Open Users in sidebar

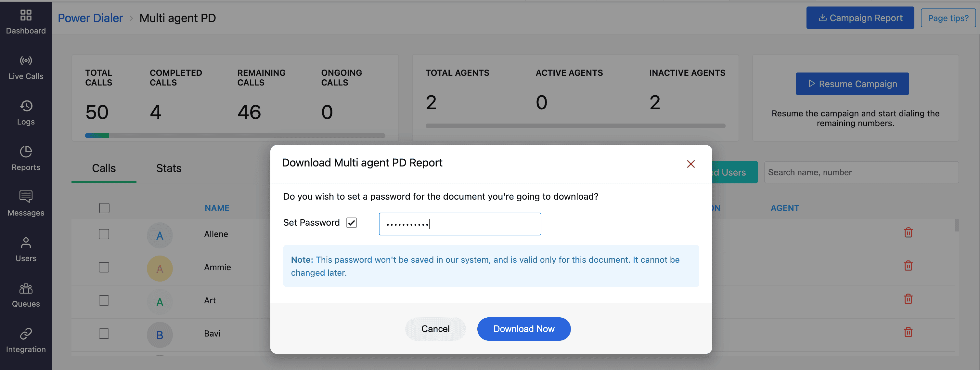click(25, 249)
